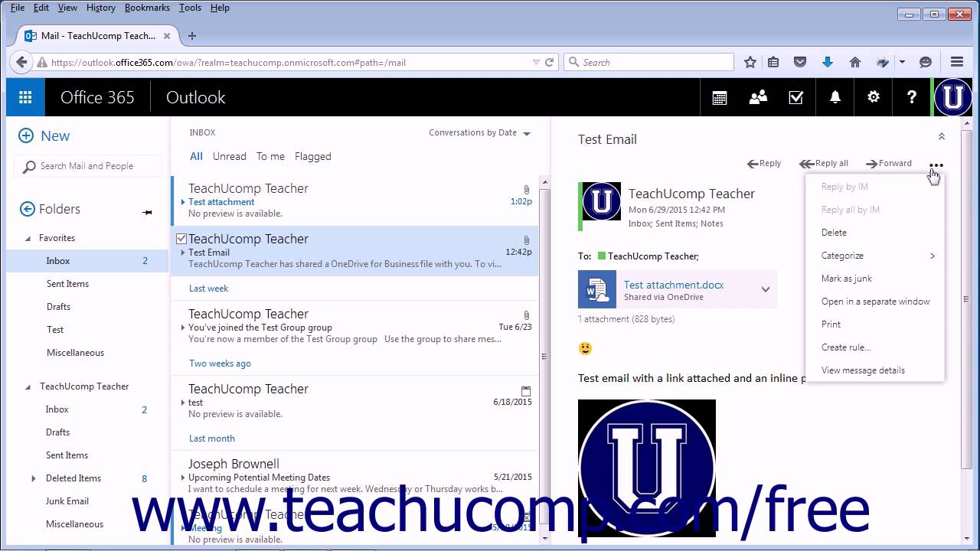Uncheck the selected Test Email message checkbox
This screenshot has width=980, height=551.
[181, 239]
